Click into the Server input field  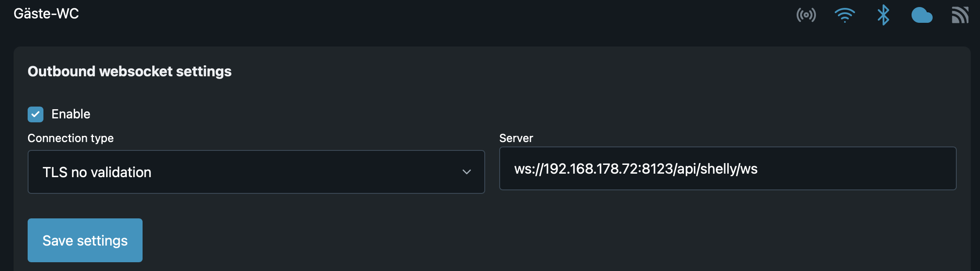pyautogui.click(x=728, y=168)
